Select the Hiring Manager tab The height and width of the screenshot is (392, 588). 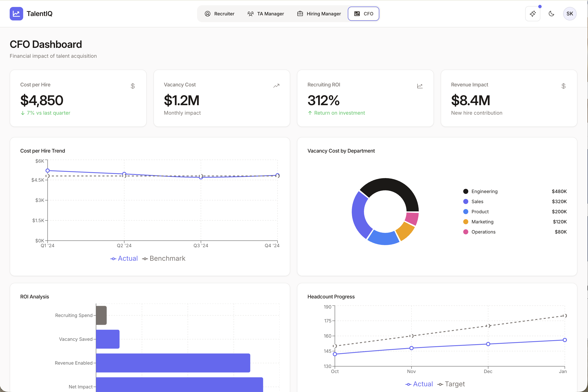click(319, 14)
